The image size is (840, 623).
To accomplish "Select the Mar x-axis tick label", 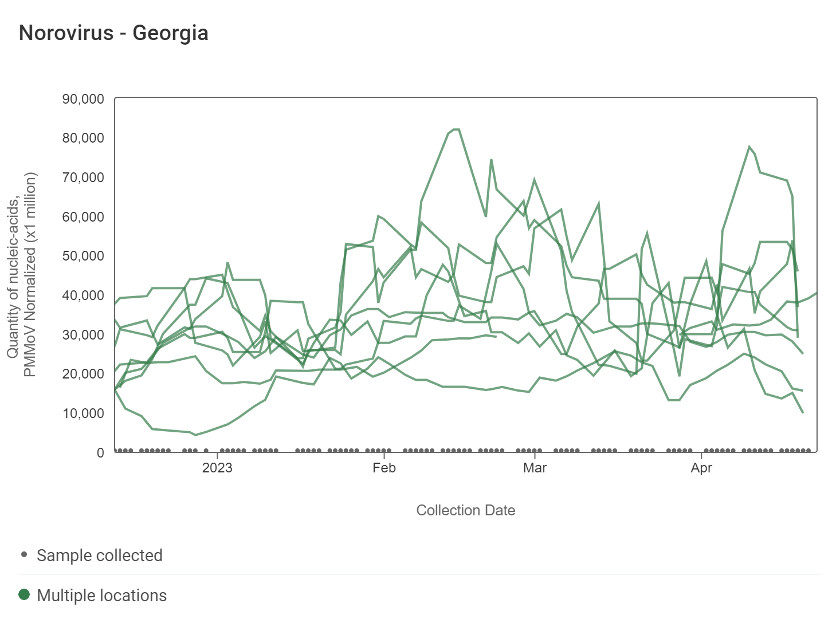I will [535, 468].
